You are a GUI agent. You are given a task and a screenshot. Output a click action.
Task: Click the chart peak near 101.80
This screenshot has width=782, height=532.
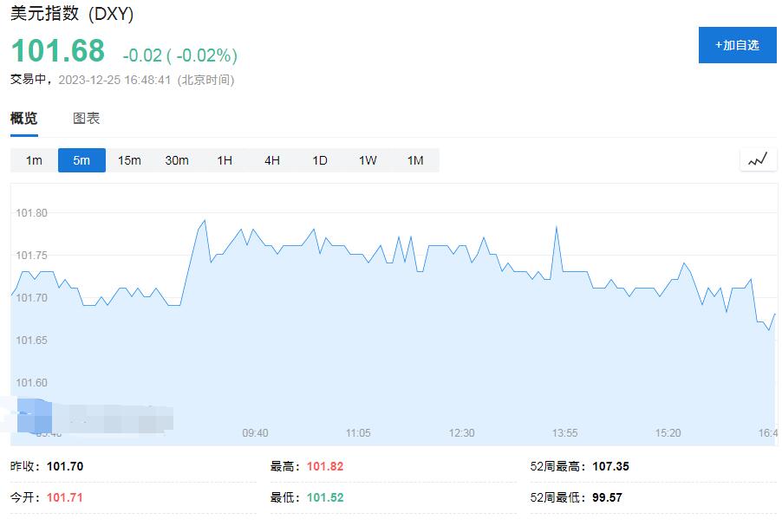pyautogui.click(x=205, y=220)
